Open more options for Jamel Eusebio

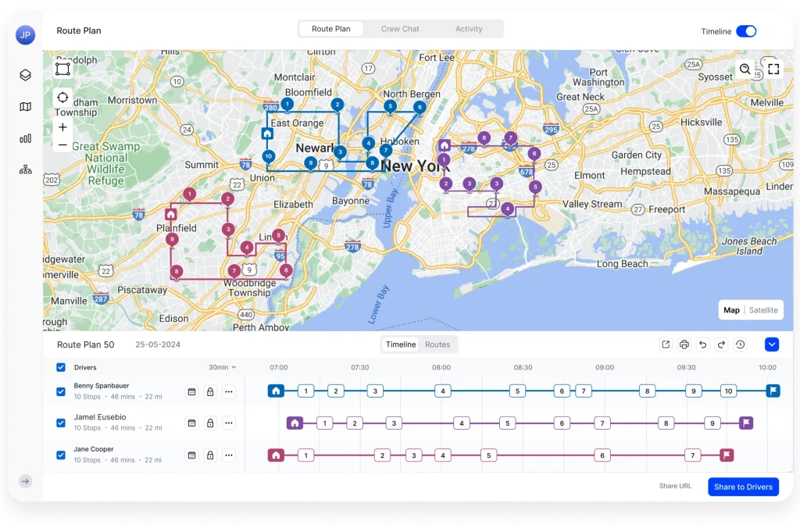pos(229,423)
